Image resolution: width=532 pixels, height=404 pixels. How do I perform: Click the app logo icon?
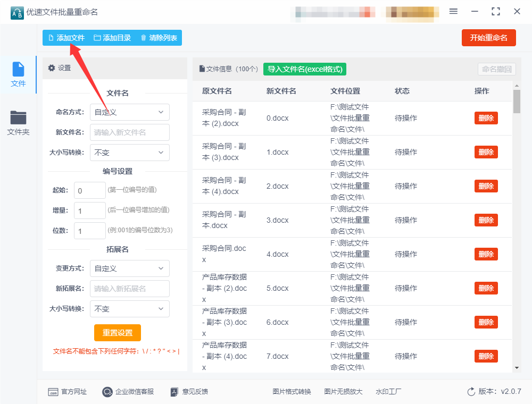(18, 13)
